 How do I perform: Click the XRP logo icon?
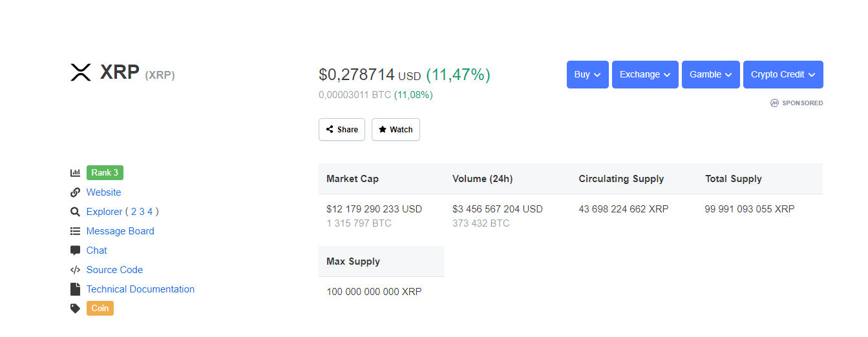[81, 72]
